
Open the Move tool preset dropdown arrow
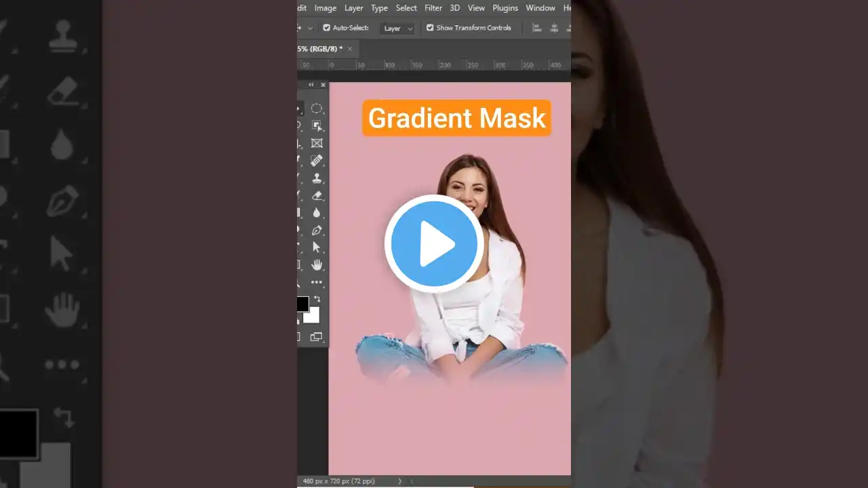(309, 27)
